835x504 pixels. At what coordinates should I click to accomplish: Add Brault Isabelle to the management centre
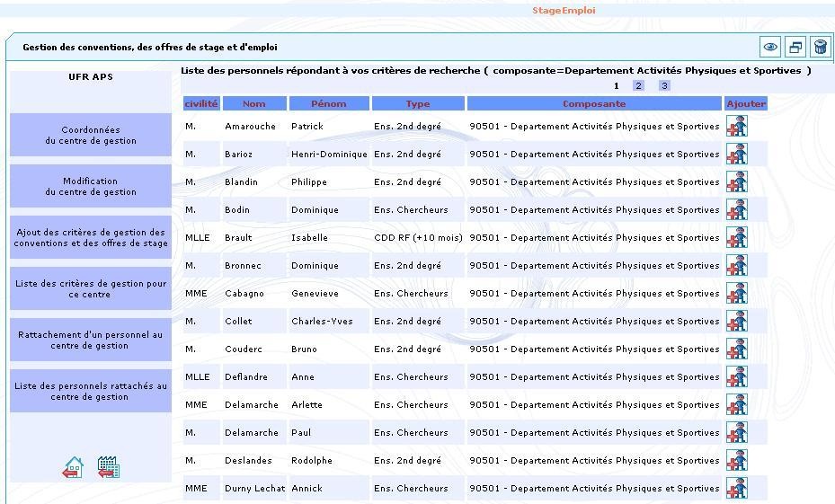pyautogui.click(x=736, y=238)
